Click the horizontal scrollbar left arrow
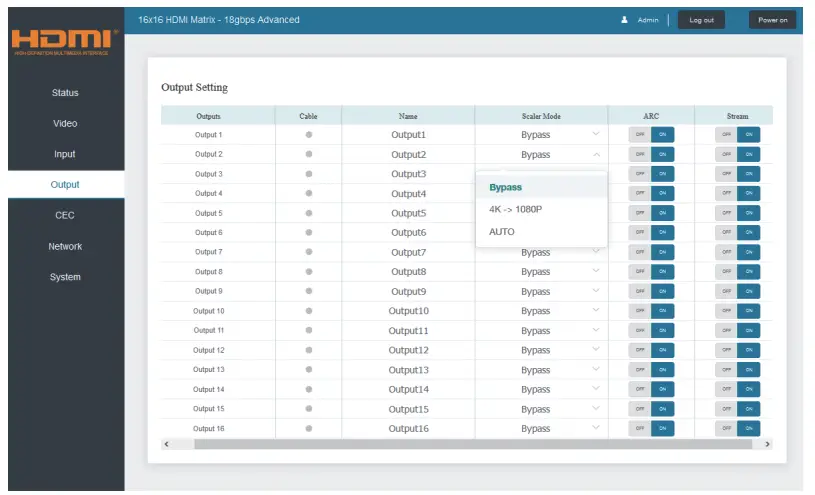Viewport: 815px width, 495px height. click(167, 443)
